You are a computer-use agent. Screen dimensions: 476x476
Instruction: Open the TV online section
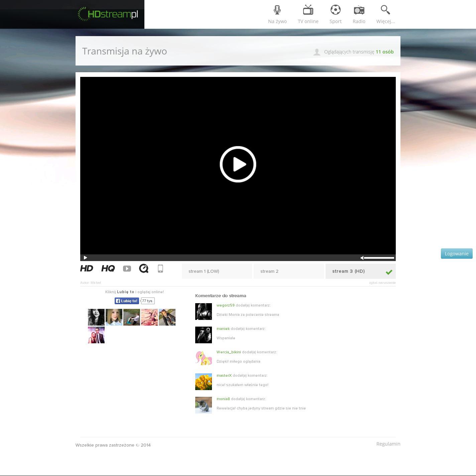(308, 14)
